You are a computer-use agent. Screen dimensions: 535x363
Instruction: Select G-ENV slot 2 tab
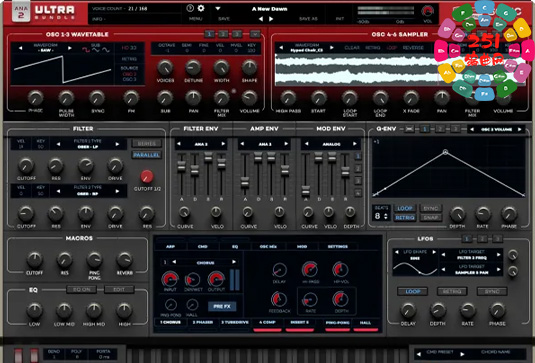[x=440, y=129]
